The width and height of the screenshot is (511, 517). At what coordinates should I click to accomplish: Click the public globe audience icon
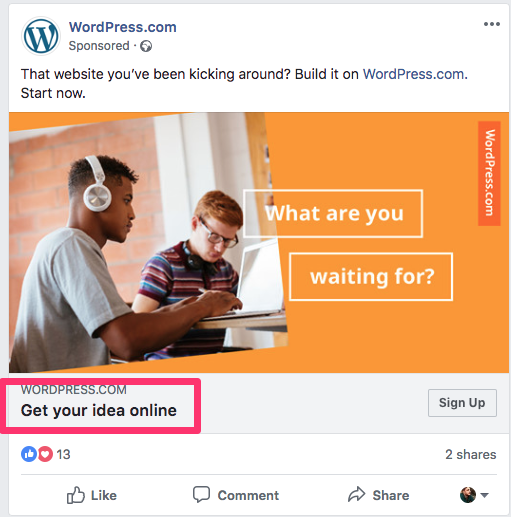pyautogui.click(x=146, y=46)
